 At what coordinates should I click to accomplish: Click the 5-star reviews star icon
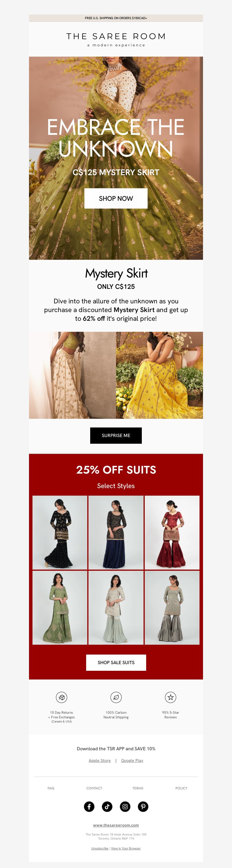pyautogui.click(x=171, y=697)
